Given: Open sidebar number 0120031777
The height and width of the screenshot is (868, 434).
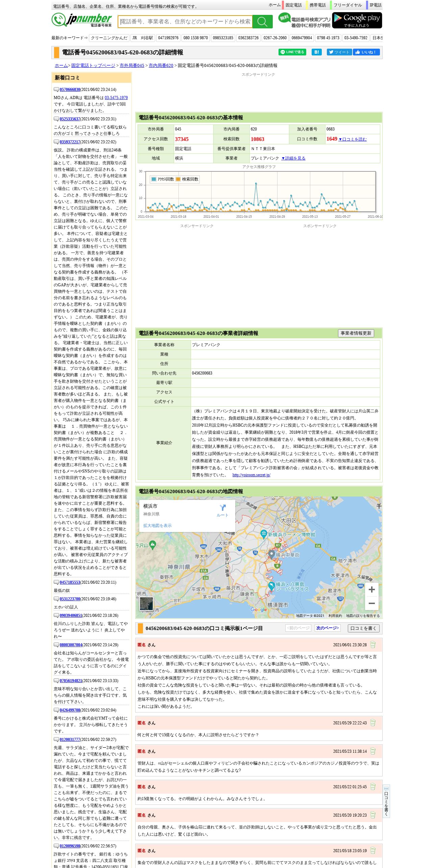Looking at the screenshot, I should point(70,740).
